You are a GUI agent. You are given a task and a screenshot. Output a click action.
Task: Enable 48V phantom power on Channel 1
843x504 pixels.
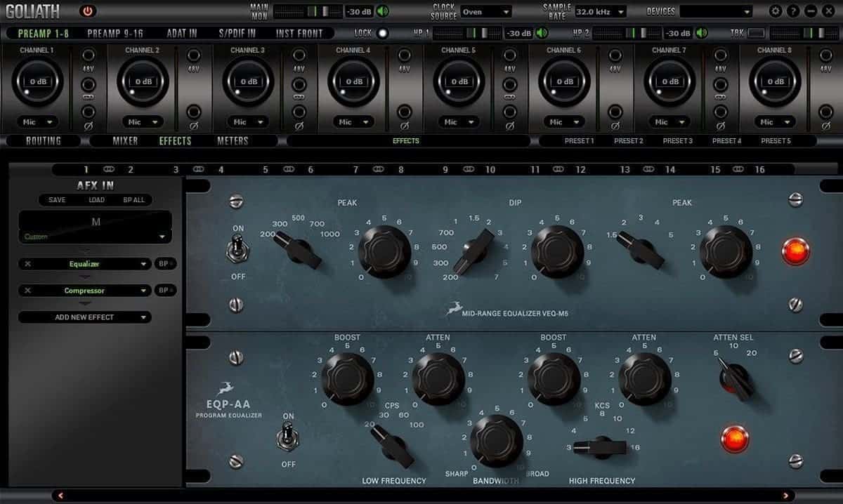click(88, 56)
